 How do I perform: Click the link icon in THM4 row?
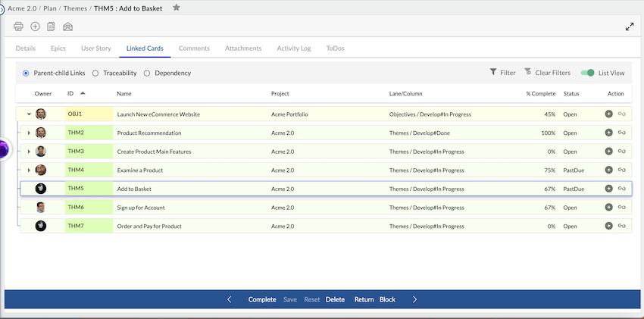coord(622,170)
